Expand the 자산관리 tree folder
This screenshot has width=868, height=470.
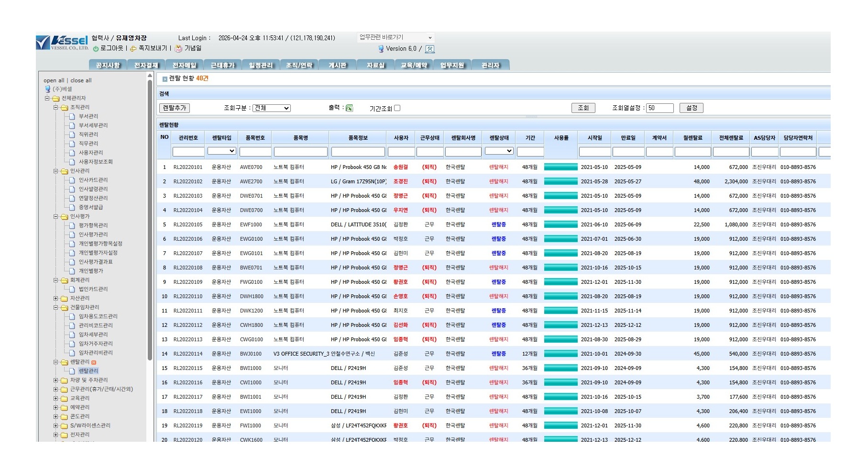pos(56,298)
